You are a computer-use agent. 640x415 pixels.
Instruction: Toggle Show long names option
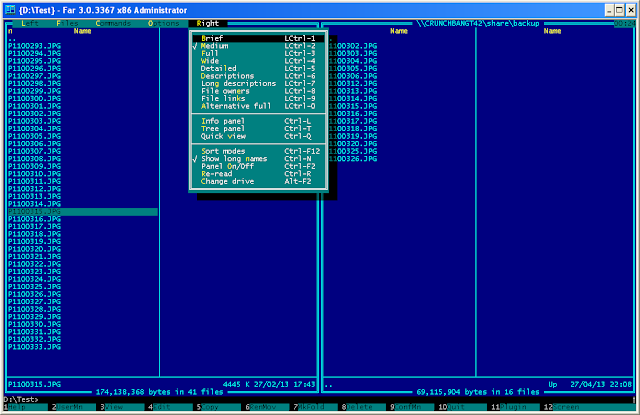coord(258,159)
